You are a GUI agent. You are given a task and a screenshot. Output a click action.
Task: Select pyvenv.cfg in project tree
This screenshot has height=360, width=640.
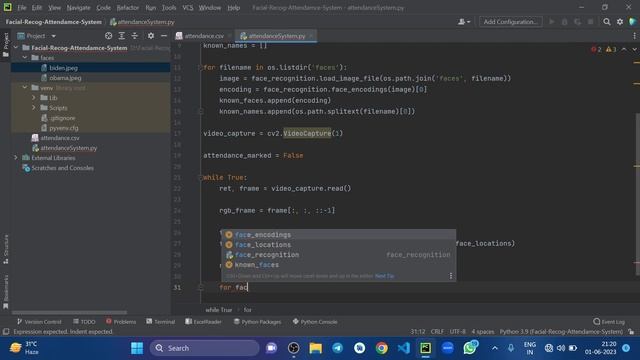click(64, 128)
